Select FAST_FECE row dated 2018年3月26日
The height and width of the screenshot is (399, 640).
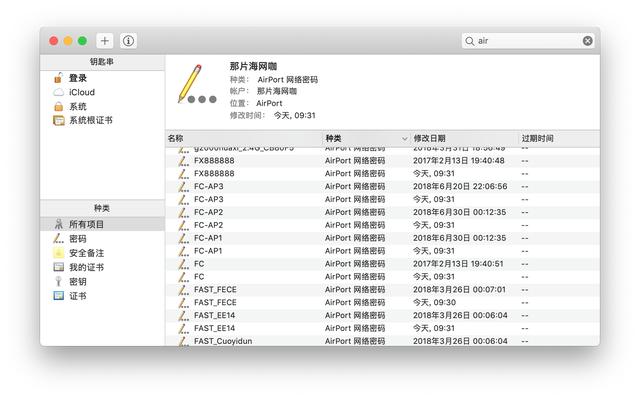pos(382,290)
